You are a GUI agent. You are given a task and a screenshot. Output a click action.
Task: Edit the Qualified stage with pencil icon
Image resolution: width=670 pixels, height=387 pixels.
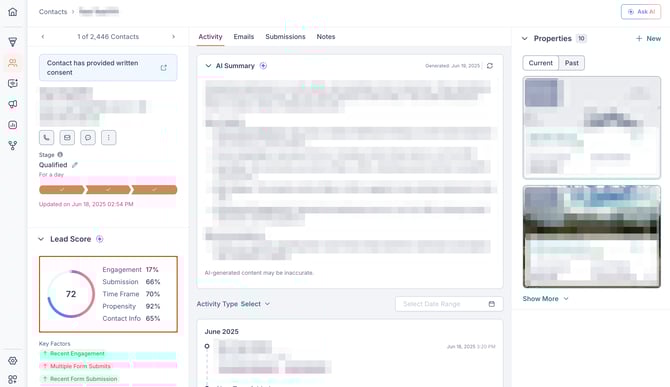[x=75, y=165]
